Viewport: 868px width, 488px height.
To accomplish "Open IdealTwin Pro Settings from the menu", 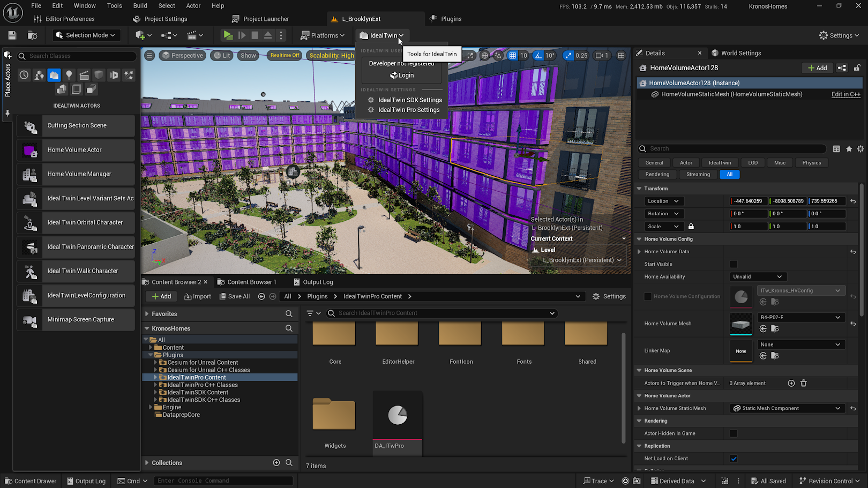I will [404, 110].
